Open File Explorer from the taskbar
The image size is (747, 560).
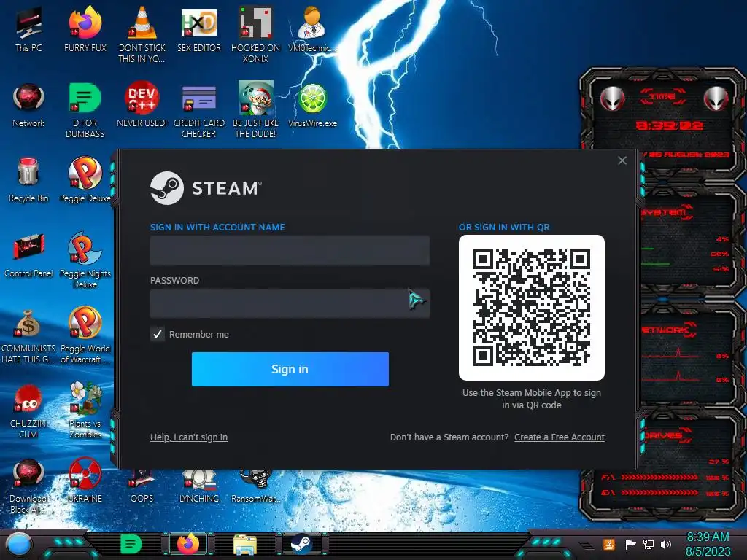pos(245,544)
